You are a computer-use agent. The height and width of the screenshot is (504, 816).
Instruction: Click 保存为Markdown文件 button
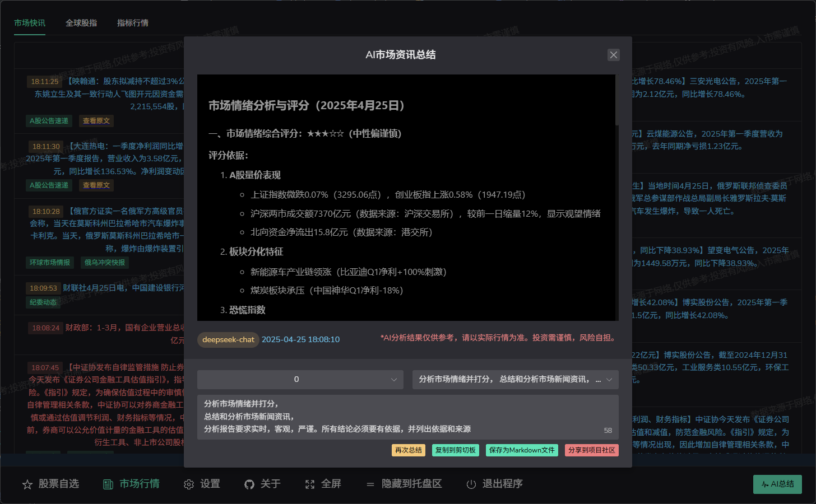pyautogui.click(x=522, y=450)
